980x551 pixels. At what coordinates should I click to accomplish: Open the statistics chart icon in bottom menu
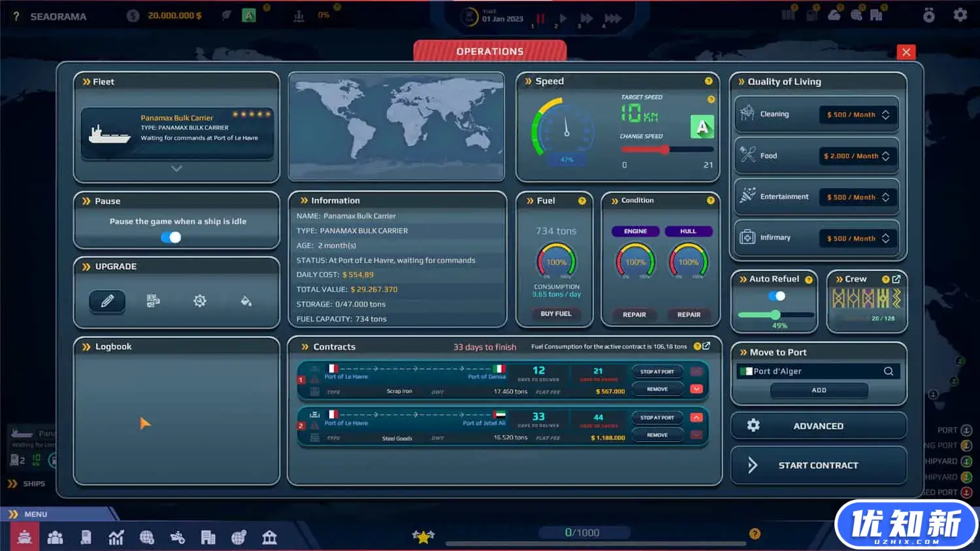[116, 537]
